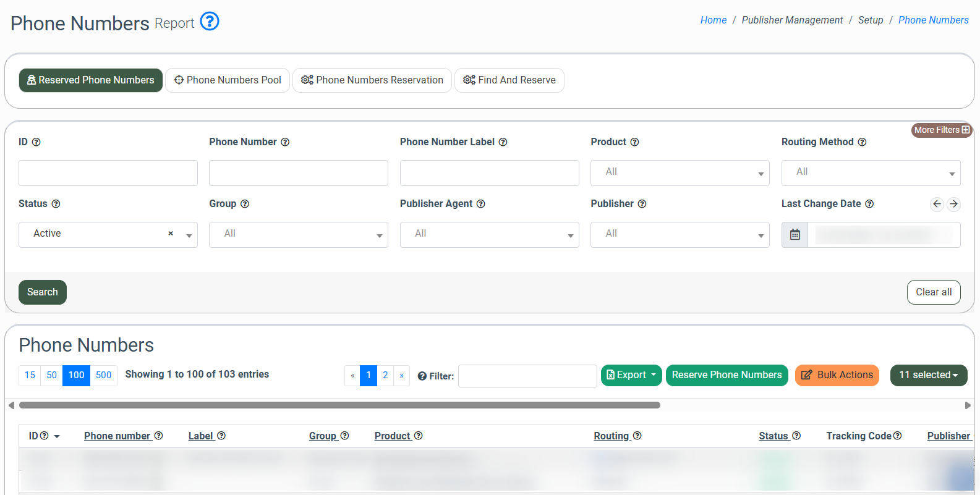Click the Phone Number Label input field
The height and width of the screenshot is (495, 980).
[x=489, y=173]
